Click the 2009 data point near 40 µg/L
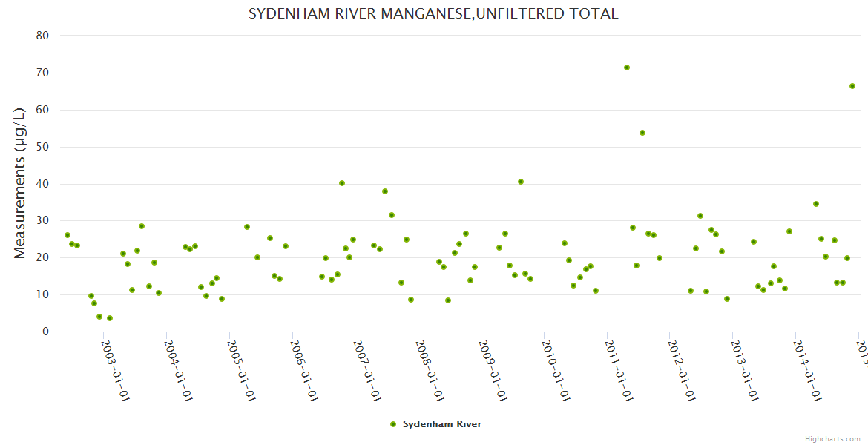Screen dimensions: 868x445 pos(521,182)
